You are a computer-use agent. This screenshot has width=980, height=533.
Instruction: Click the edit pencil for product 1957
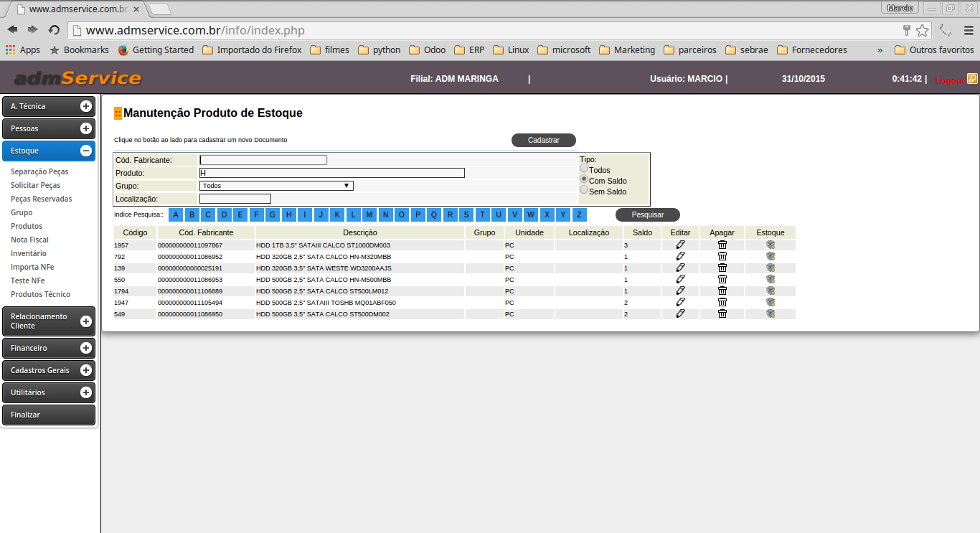(680, 245)
